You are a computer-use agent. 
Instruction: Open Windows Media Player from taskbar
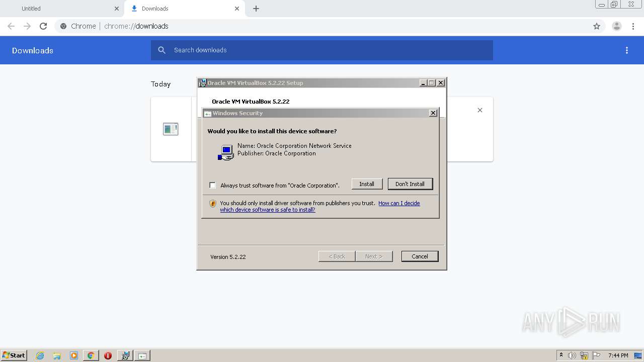tap(74, 355)
